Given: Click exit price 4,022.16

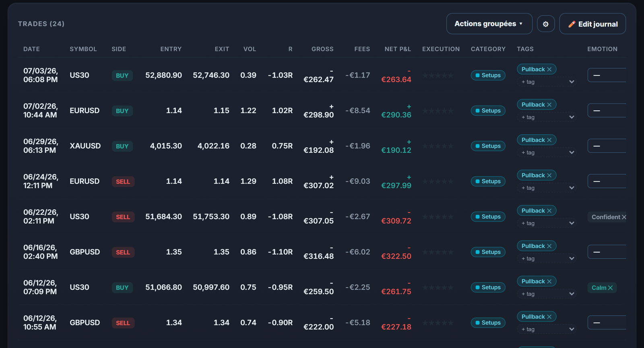Looking at the screenshot, I should [x=213, y=146].
